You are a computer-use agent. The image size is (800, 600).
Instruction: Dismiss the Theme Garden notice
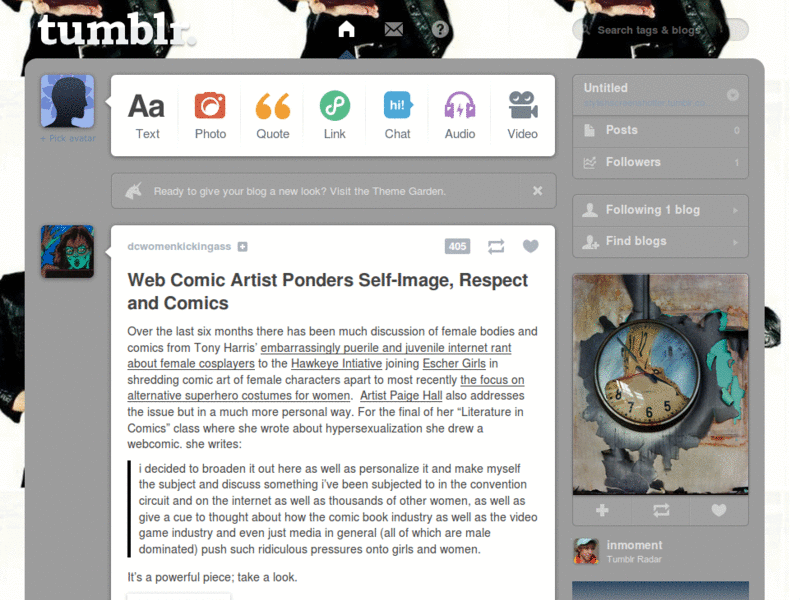537,191
